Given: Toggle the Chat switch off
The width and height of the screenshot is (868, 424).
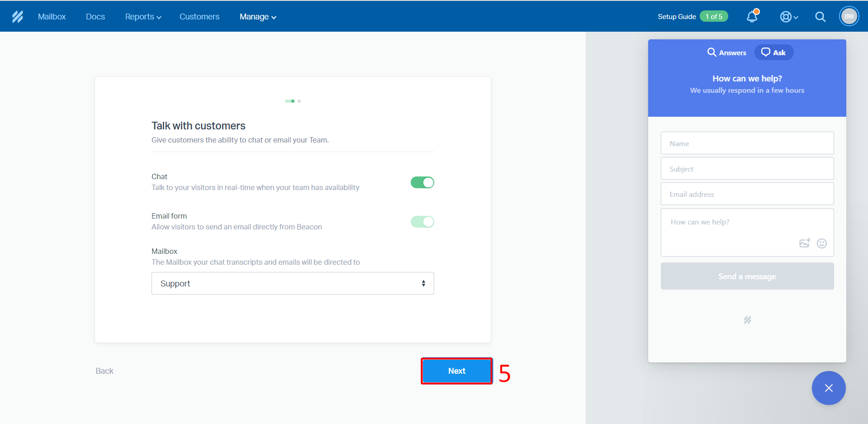Looking at the screenshot, I should [422, 182].
